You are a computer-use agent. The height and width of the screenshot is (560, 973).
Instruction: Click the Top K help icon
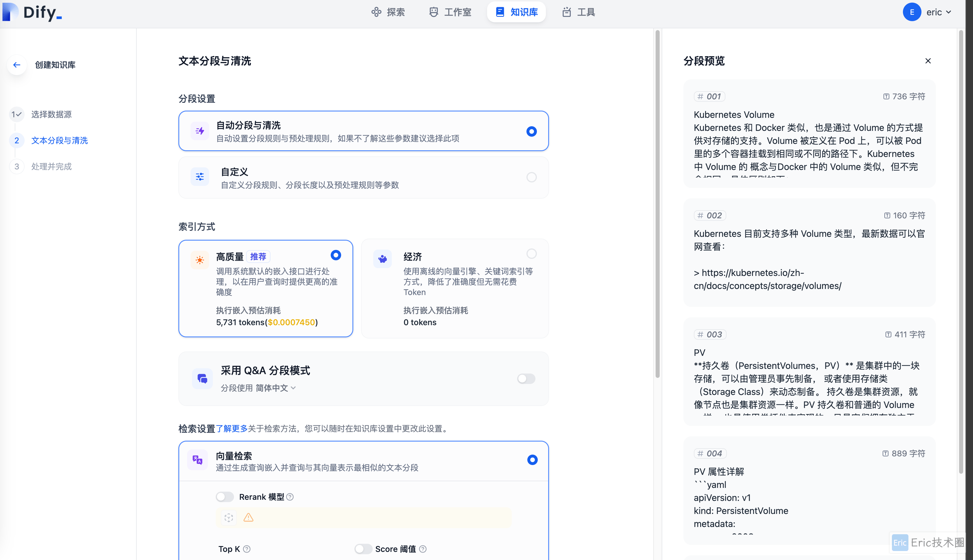247,549
